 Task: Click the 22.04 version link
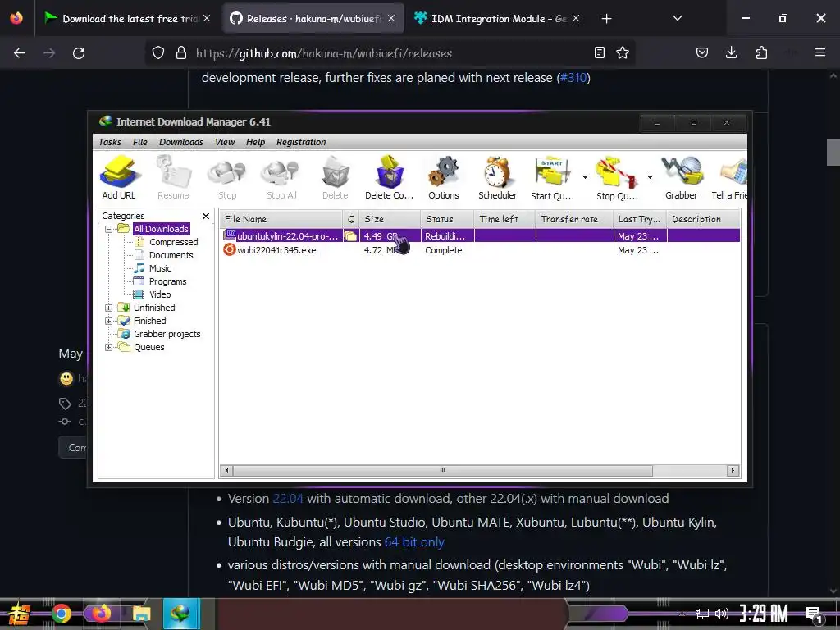click(288, 499)
